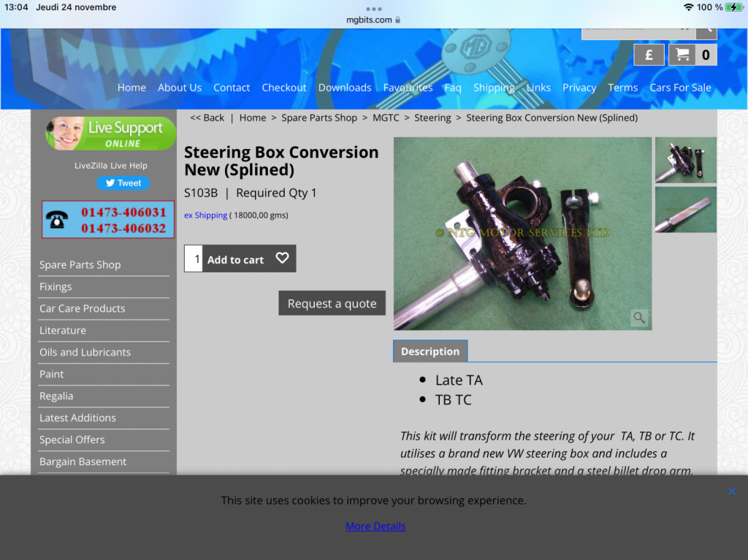
Task: Open the ex Shipping link
Action: pyautogui.click(x=205, y=215)
